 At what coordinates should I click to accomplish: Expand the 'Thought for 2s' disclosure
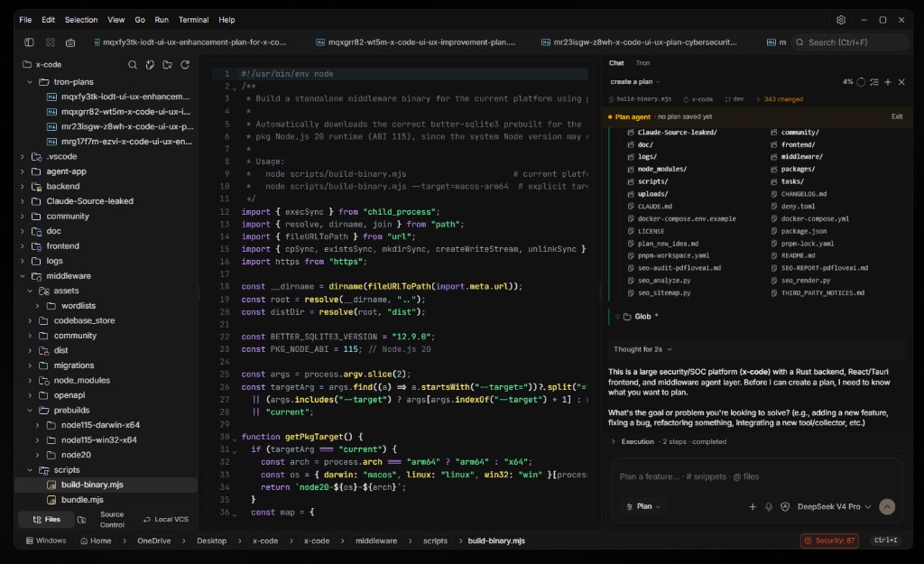click(x=642, y=349)
